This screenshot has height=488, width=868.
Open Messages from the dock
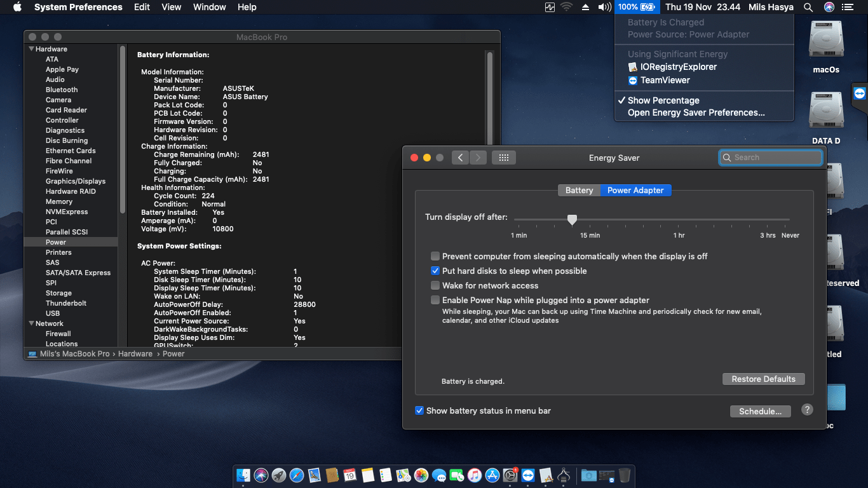pos(439,475)
